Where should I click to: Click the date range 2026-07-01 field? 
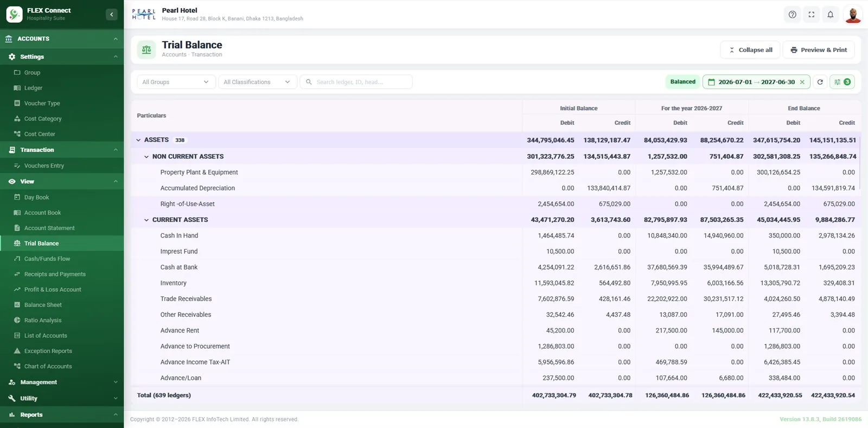(x=756, y=82)
